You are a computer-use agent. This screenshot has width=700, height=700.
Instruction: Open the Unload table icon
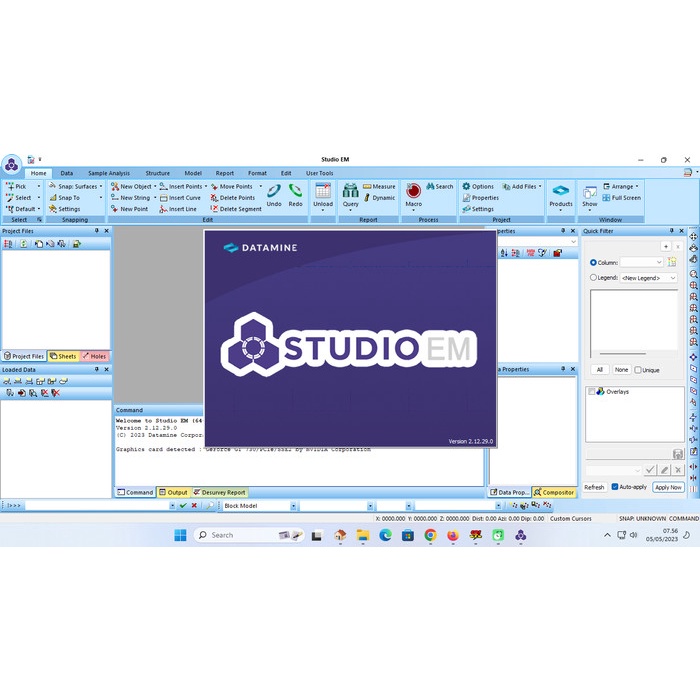point(323,191)
